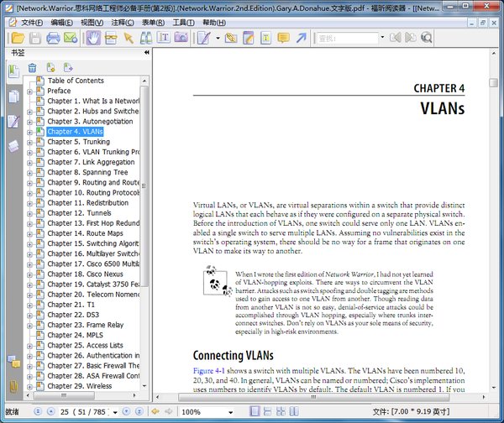Image resolution: width=504 pixels, height=423 pixels.
Task: Open Chapter 5. Trunking bookmark
Action: tap(78, 142)
